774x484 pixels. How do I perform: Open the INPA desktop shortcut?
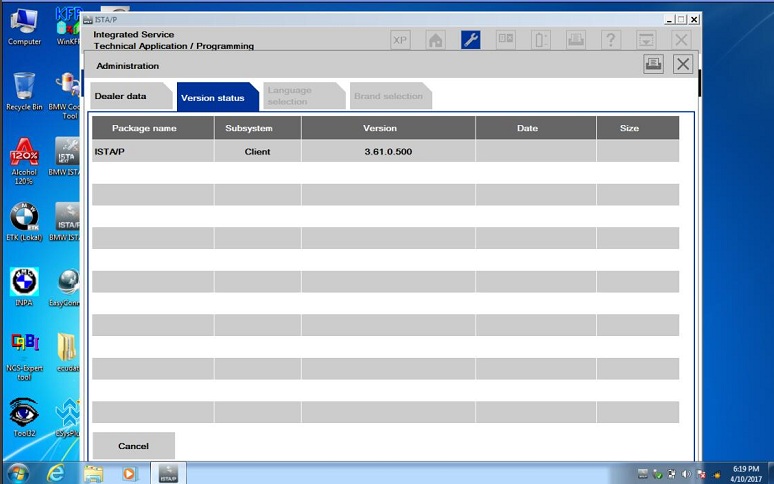click(24, 285)
